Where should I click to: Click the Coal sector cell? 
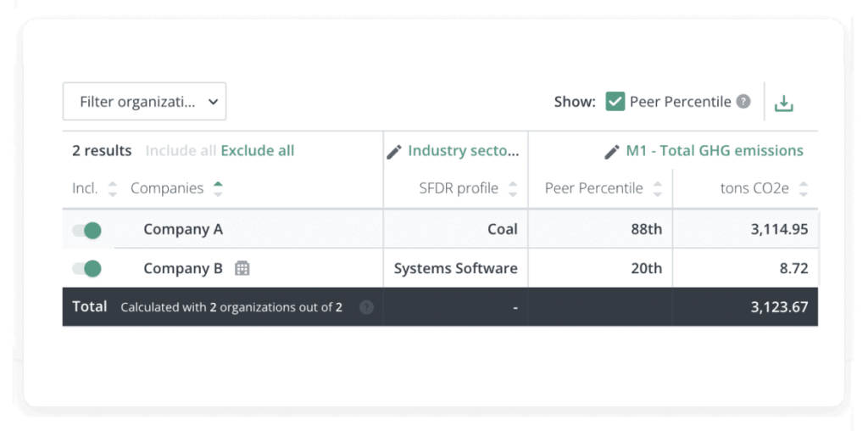coord(503,229)
